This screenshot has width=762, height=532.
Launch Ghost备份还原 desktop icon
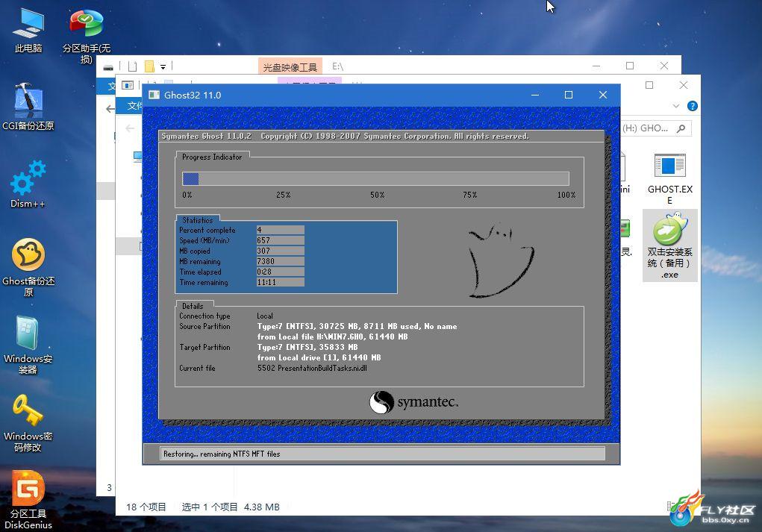28,267
